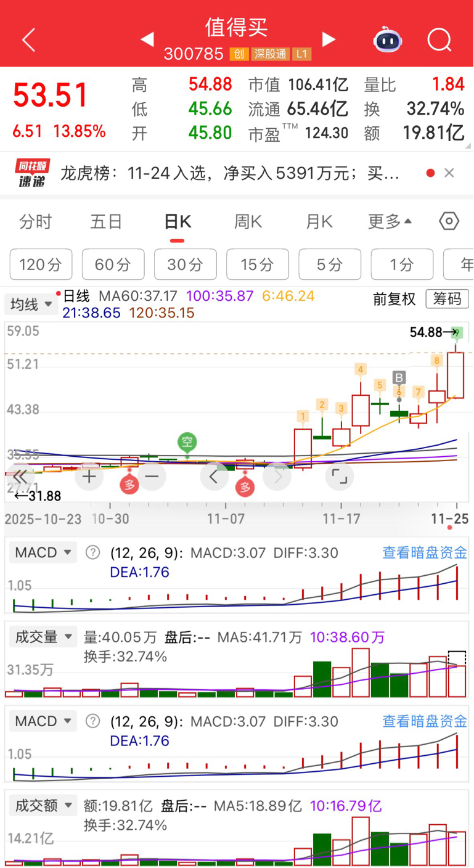Tap the 深股通 badge
Image resolution: width=474 pixels, height=868 pixels.
[270, 54]
